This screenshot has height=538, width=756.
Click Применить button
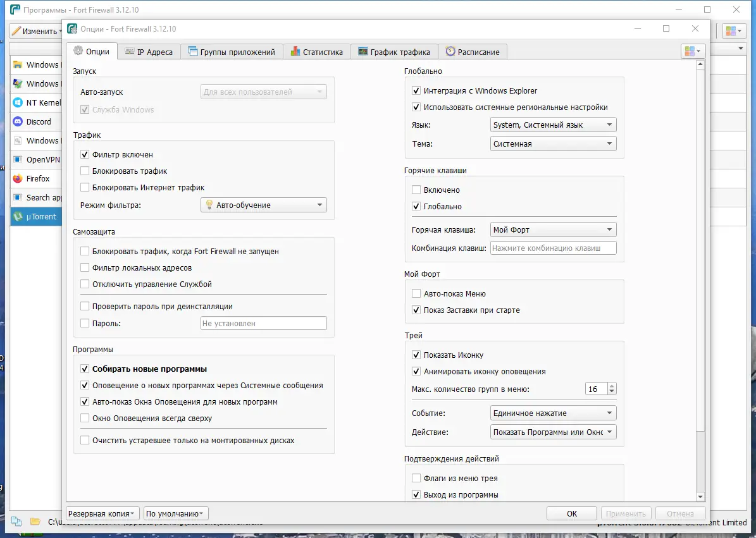click(x=626, y=513)
